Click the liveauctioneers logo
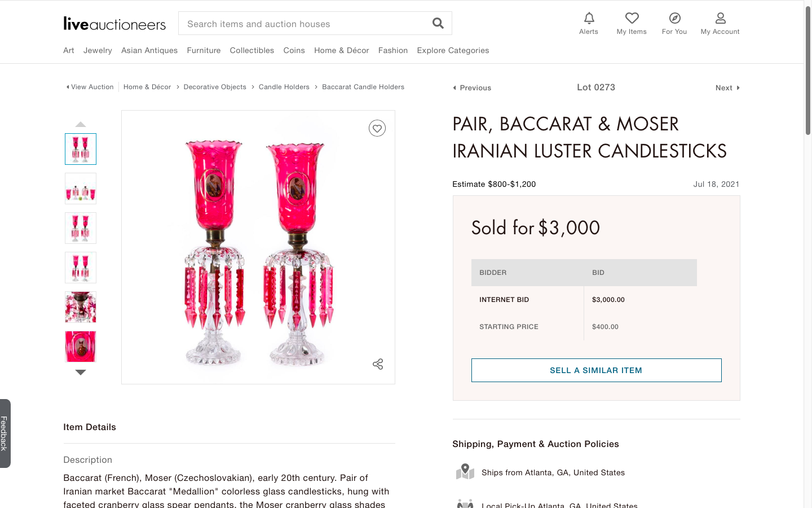 point(114,24)
